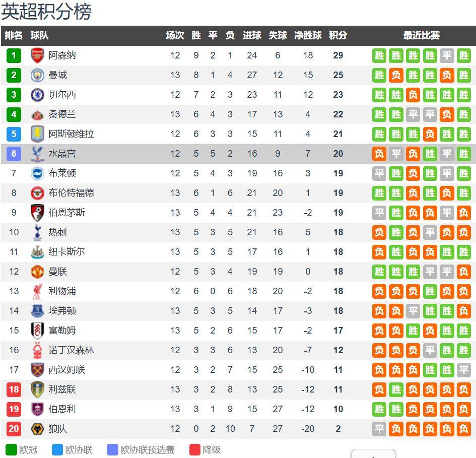Click the West Ham (西汉姆联) crest
476x458 pixels.
(x=37, y=370)
